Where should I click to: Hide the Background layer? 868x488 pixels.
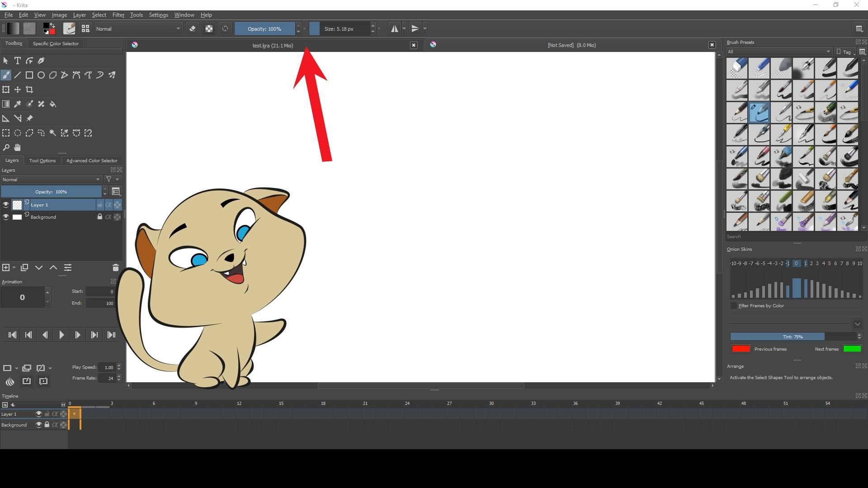pyautogui.click(x=6, y=217)
